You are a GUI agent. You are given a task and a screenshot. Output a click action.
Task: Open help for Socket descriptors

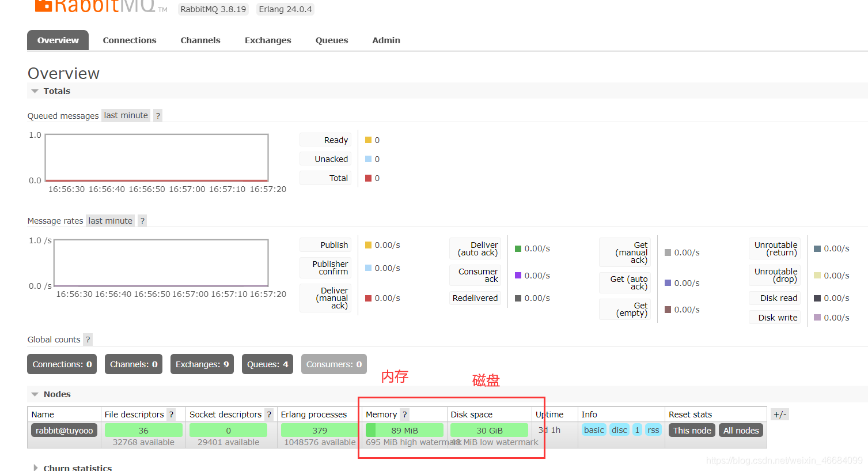(268, 415)
